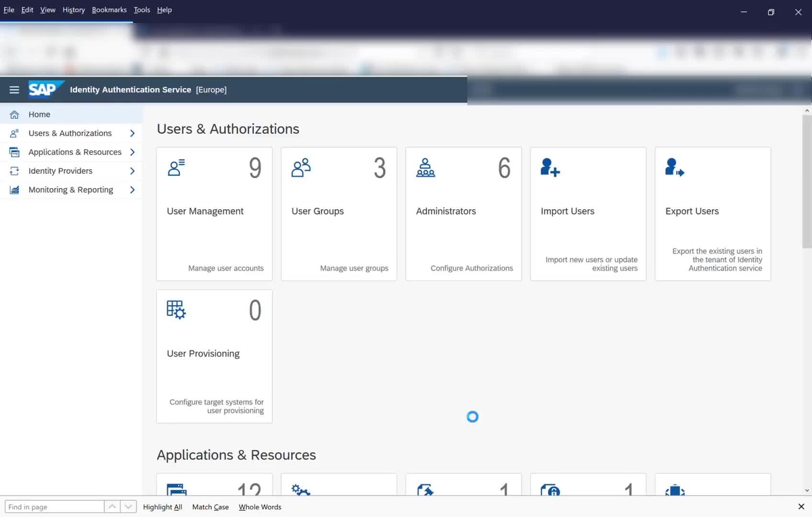Click 'Configure Authorizations' text

coord(472,269)
